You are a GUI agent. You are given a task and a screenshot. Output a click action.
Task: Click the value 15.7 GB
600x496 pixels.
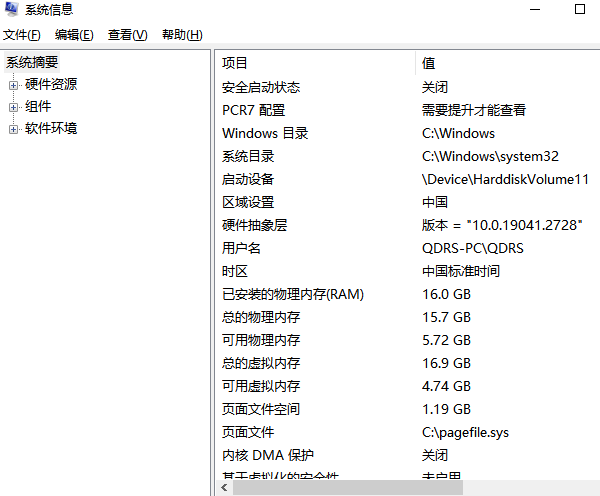point(446,317)
